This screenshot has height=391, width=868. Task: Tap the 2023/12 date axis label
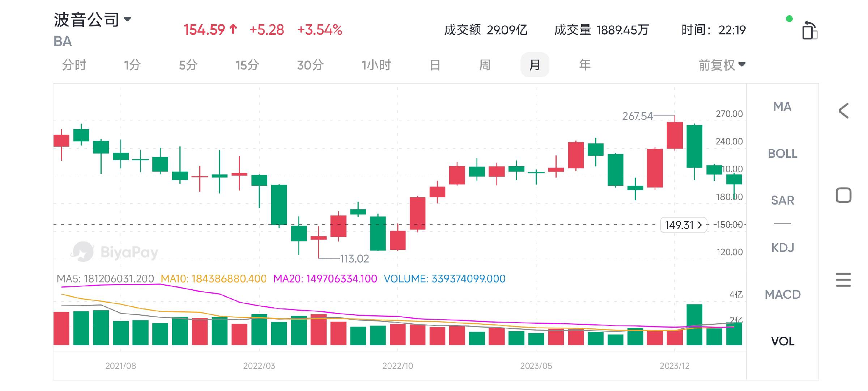[x=675, y=366]
